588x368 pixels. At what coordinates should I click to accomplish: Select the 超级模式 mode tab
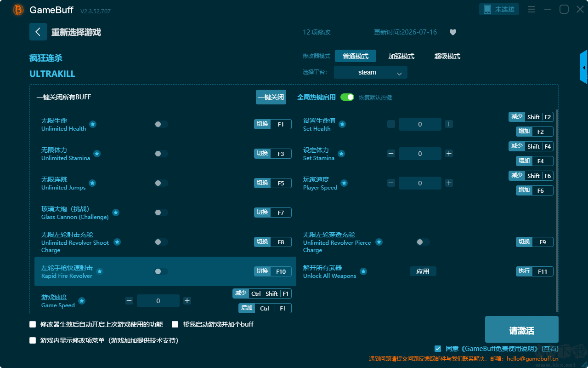447,56
